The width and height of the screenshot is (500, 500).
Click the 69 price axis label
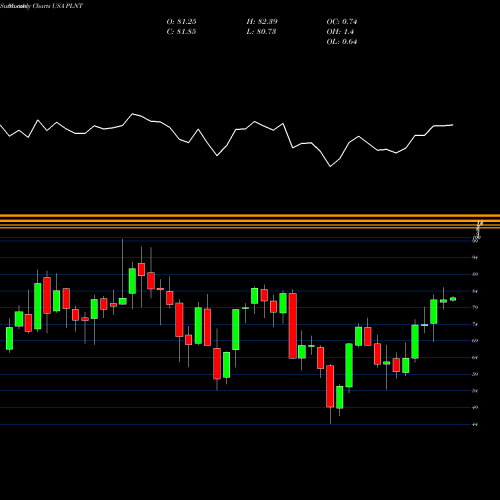pos(475,341)
